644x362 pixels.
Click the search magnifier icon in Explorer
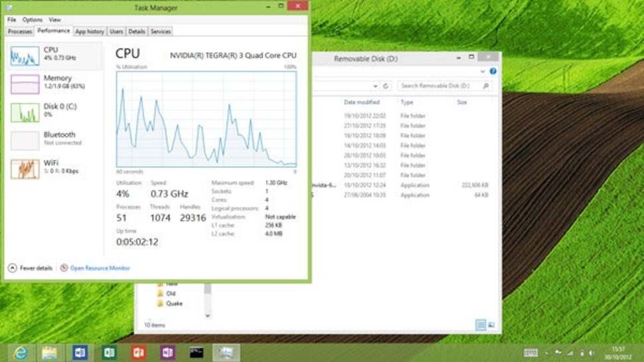click(486, 86)
